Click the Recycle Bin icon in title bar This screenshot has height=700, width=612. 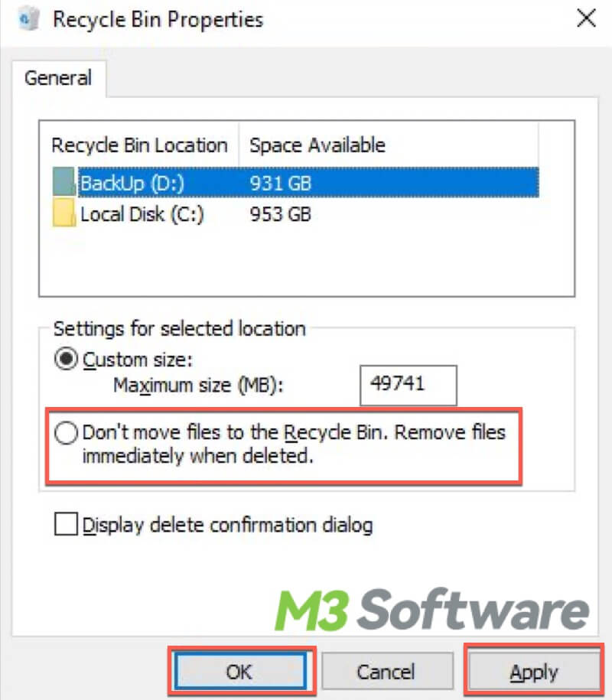point(28,19)
